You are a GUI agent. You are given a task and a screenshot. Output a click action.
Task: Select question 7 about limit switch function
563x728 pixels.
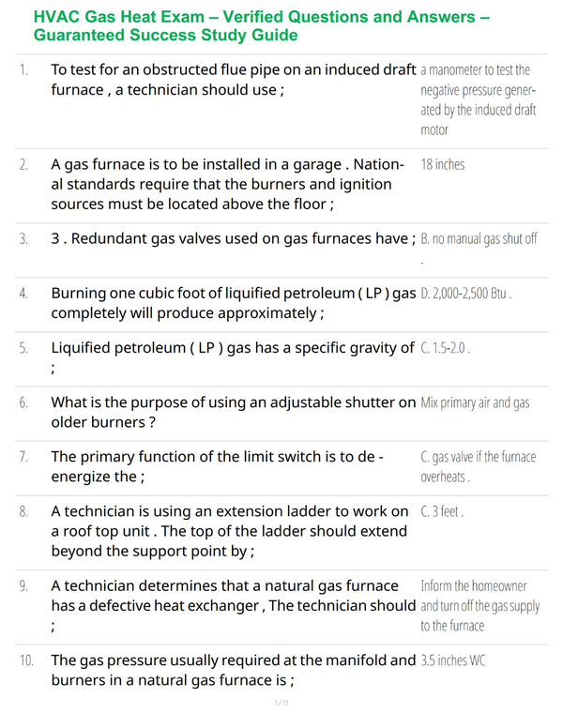[218, 466]
